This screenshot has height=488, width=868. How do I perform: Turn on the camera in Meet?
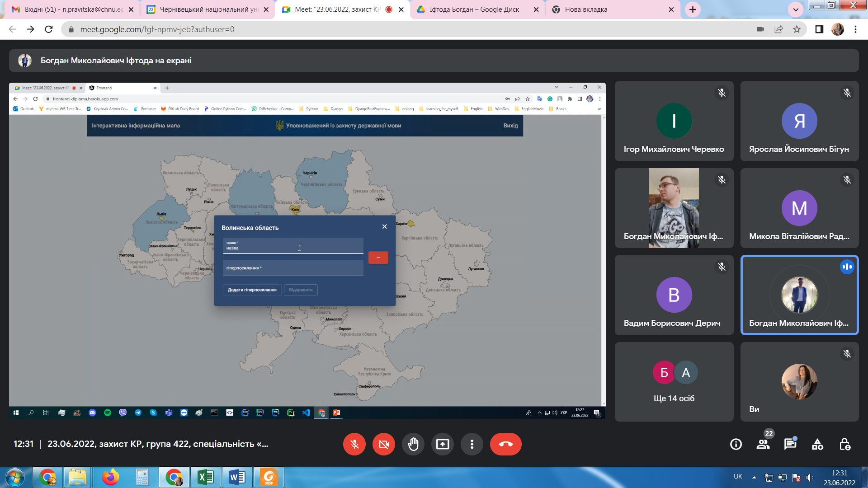[x=384, y=444]
